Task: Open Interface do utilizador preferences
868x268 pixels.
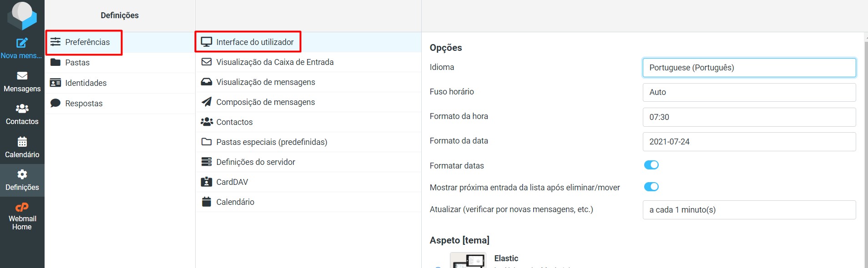Action: [308, 42]
